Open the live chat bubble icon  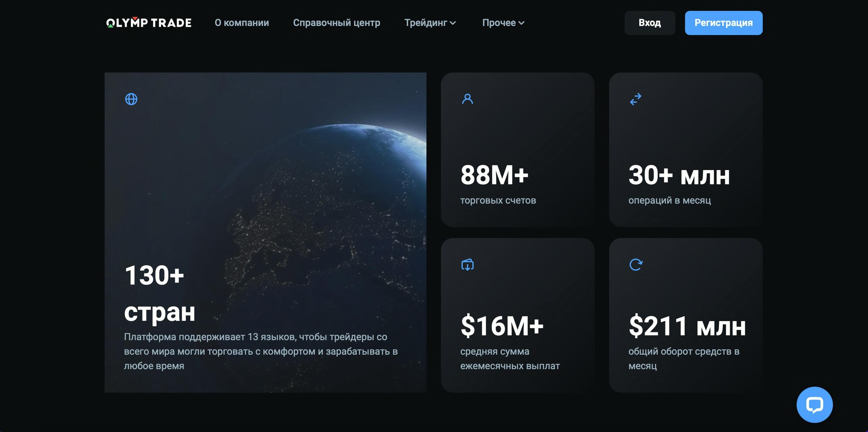[x=814, y=405]
